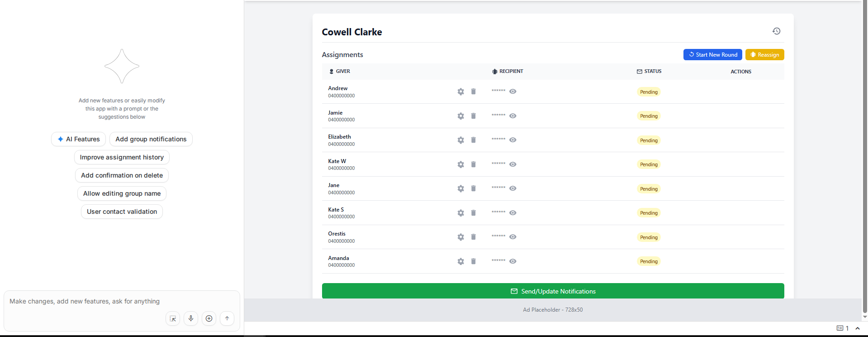Click the send arrow in prompt box
This screenshot has width=868, height=337.
point(227,318)
